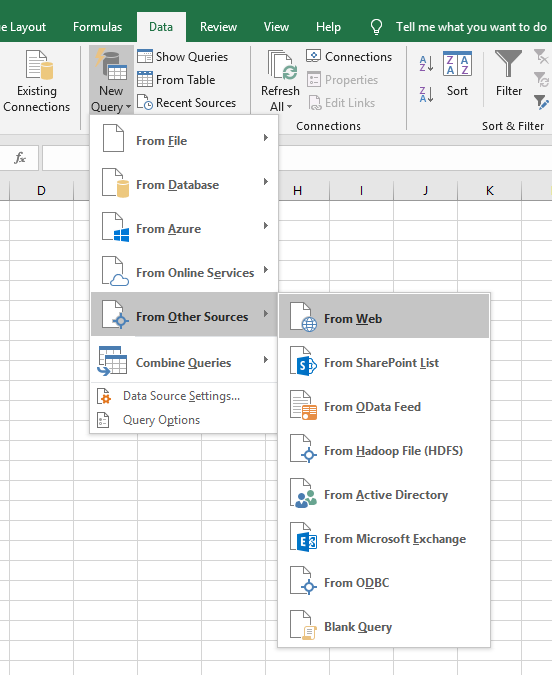Choose From ODBC menu entry
The height and width of the screenshot is (675, 552).
pos(384,582)
